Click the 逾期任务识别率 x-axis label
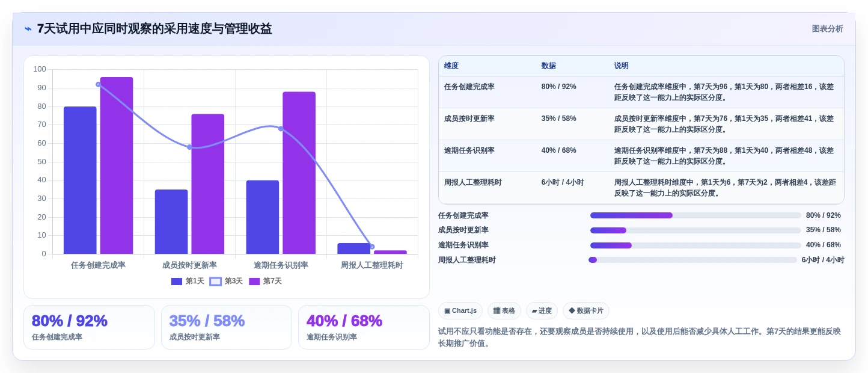Screen dimensions: 868x373 click(281, 265)
